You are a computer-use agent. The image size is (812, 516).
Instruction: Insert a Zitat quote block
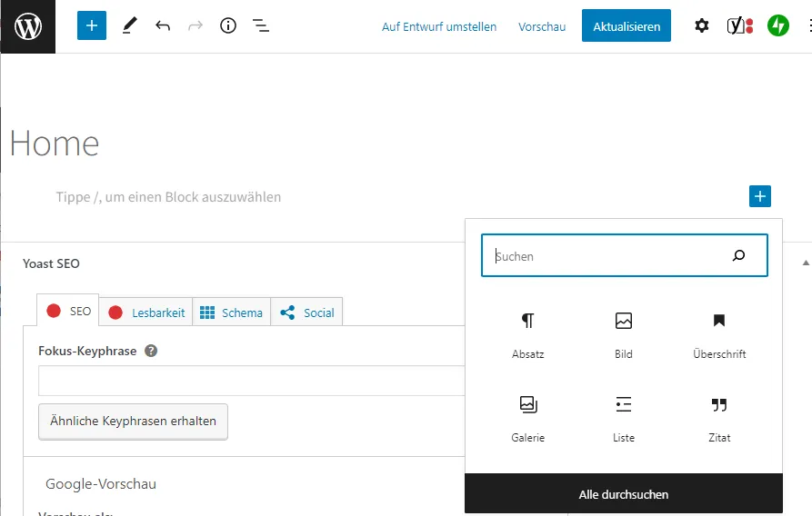719,419
